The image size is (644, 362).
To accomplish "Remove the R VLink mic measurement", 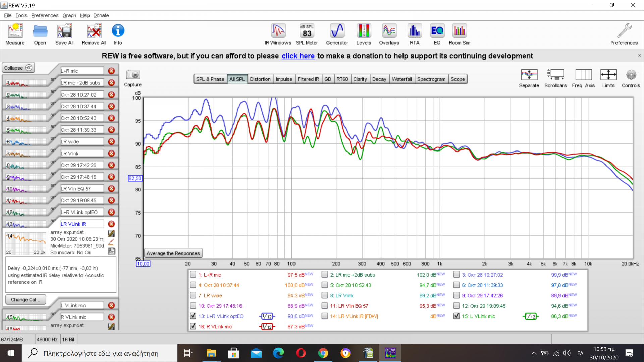I will pyautogui.click(x=111, y=317).
